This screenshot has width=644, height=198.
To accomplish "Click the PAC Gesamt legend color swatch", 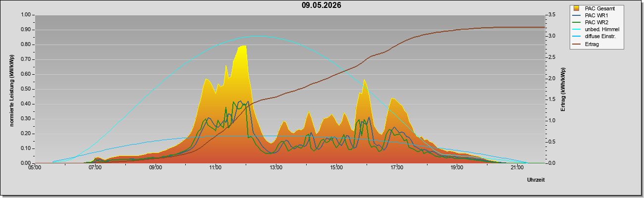I will pos(577,8).
